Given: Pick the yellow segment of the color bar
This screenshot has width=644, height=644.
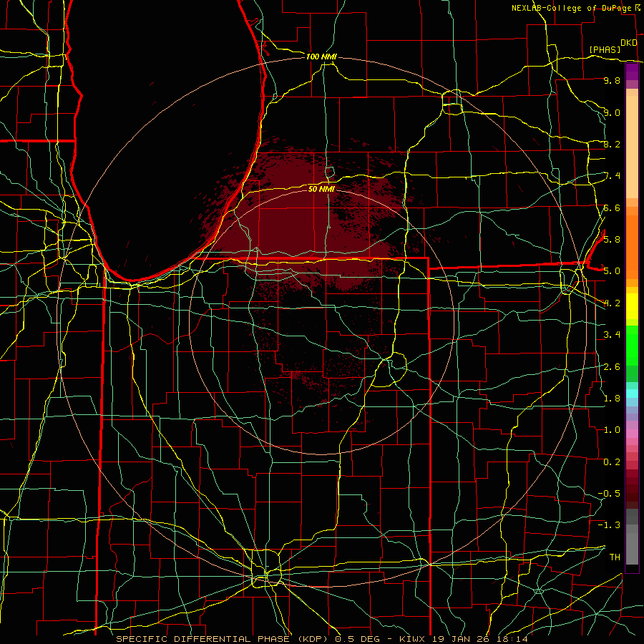Looking at the screenshot, I should (632, 306).
